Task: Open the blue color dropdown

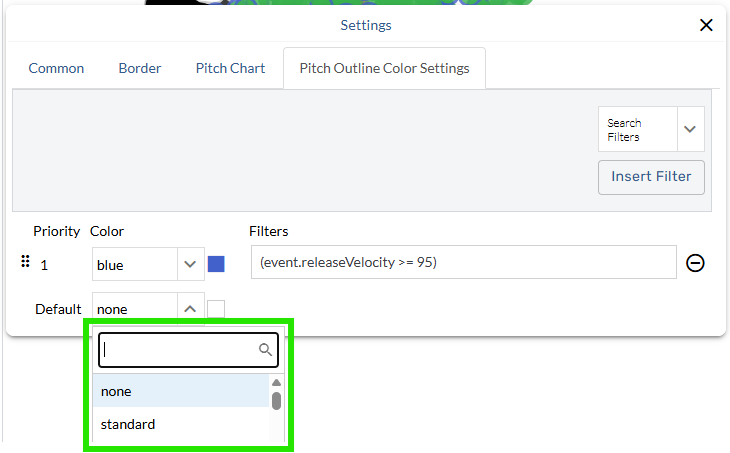Action: click(190, 265)
